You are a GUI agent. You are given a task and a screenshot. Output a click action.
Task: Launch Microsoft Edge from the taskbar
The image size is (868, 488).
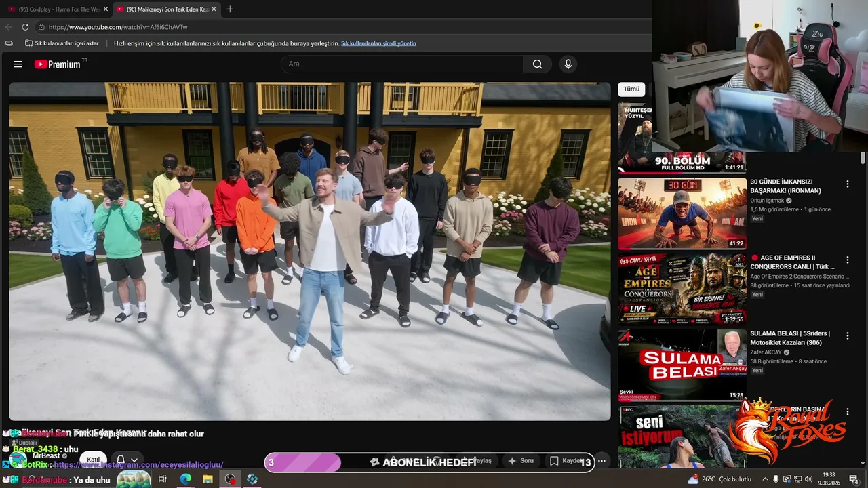pos(185,479)
